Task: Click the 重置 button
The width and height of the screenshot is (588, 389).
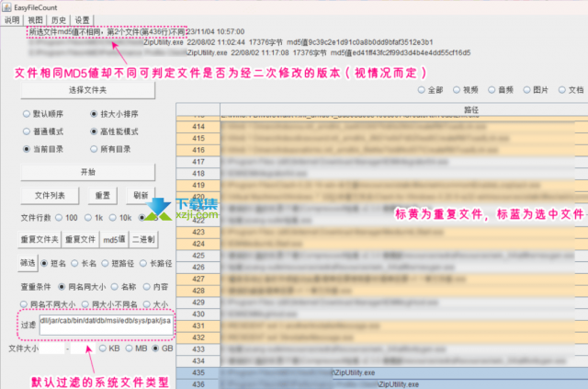Action: pyautogui.click(x=102, y=196)
